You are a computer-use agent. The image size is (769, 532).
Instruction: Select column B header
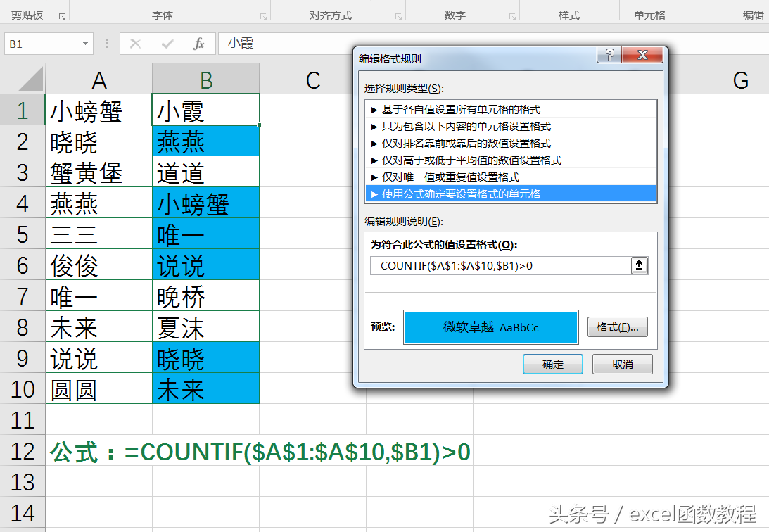pos(206,80)
